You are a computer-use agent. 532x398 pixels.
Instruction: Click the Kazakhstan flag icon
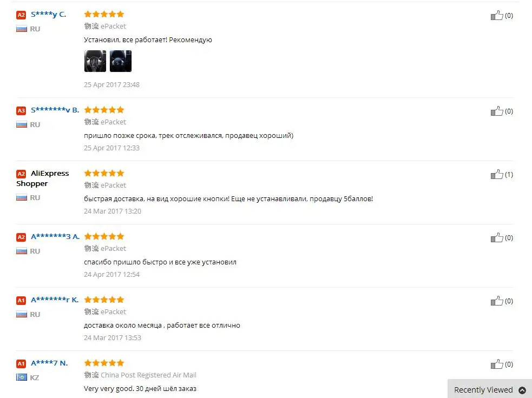coord(21,377)
